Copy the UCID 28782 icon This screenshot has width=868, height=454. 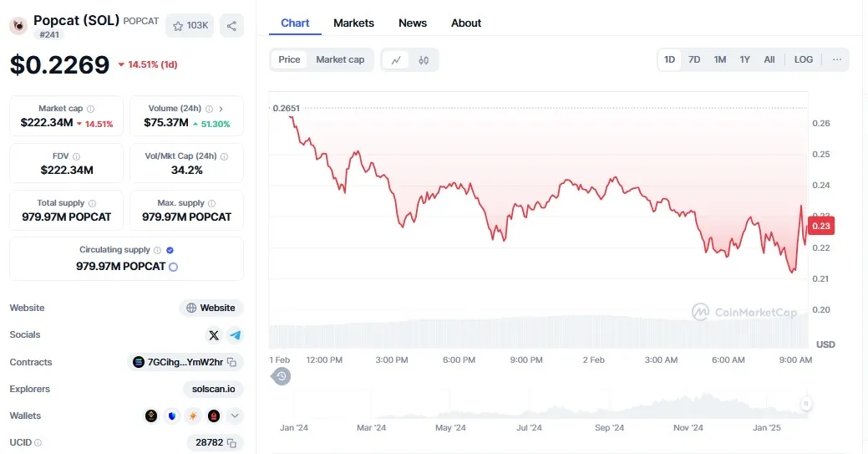(x=232, y=443)
